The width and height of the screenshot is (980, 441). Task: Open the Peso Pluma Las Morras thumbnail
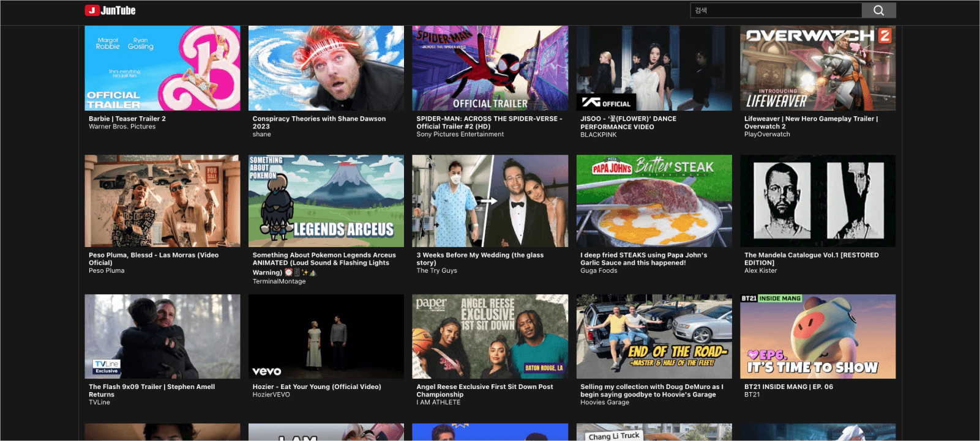[162, 201]
